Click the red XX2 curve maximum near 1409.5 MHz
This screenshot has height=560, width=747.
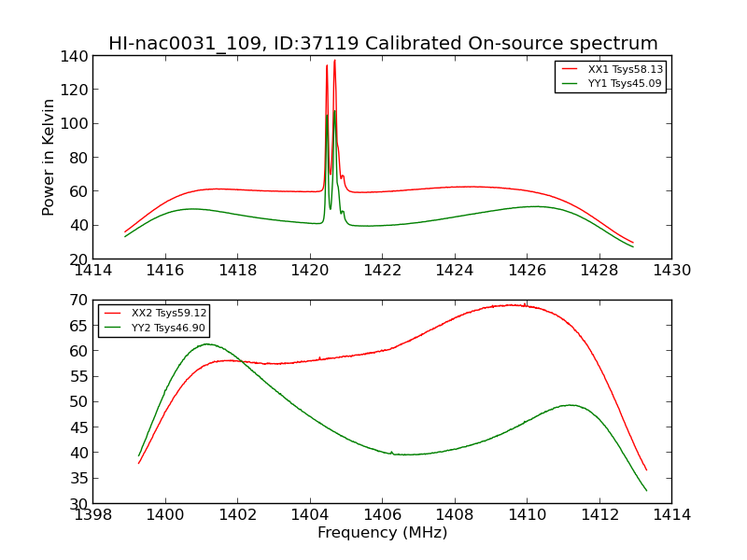(511, 305)
